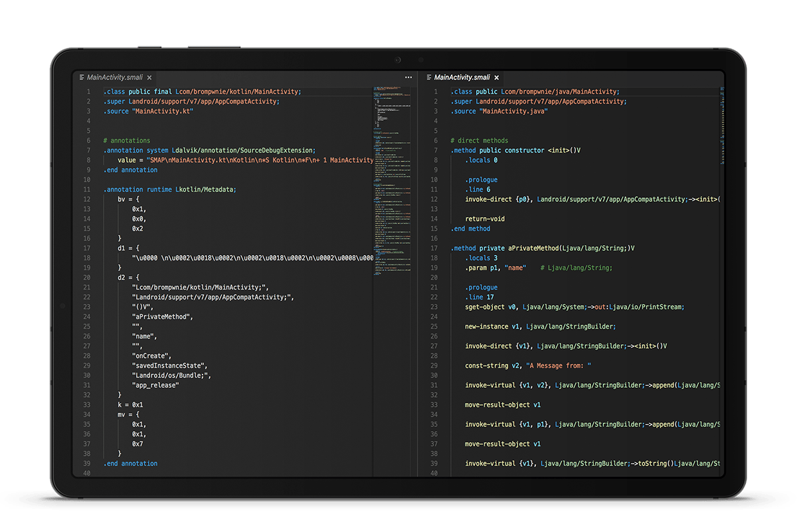Click file icon on right MainActivity.smali tab
This screenshot has height=532, width=797.
tap(428, 78)
